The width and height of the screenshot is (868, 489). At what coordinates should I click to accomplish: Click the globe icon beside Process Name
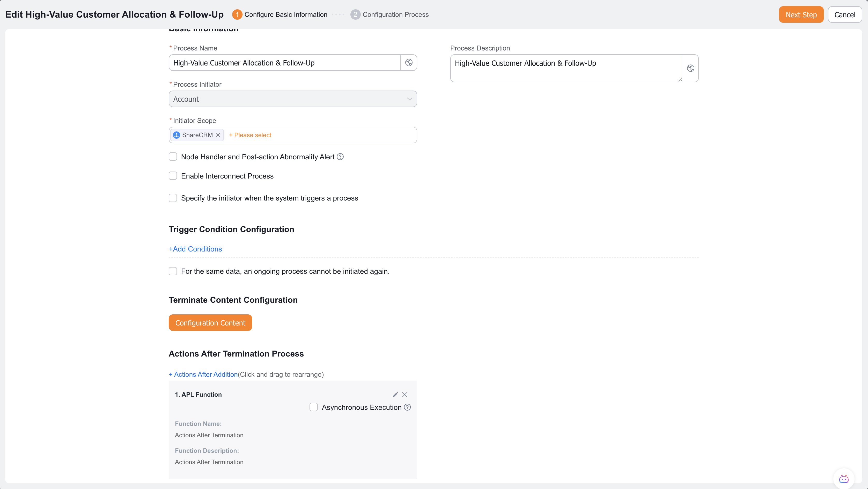click(409, 63)
